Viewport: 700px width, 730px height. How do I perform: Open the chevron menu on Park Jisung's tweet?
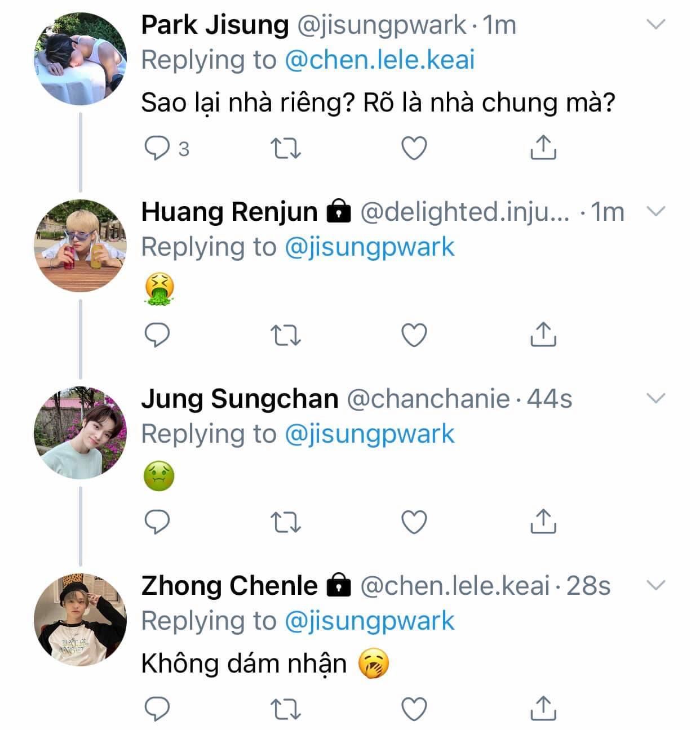pos(656,24)
